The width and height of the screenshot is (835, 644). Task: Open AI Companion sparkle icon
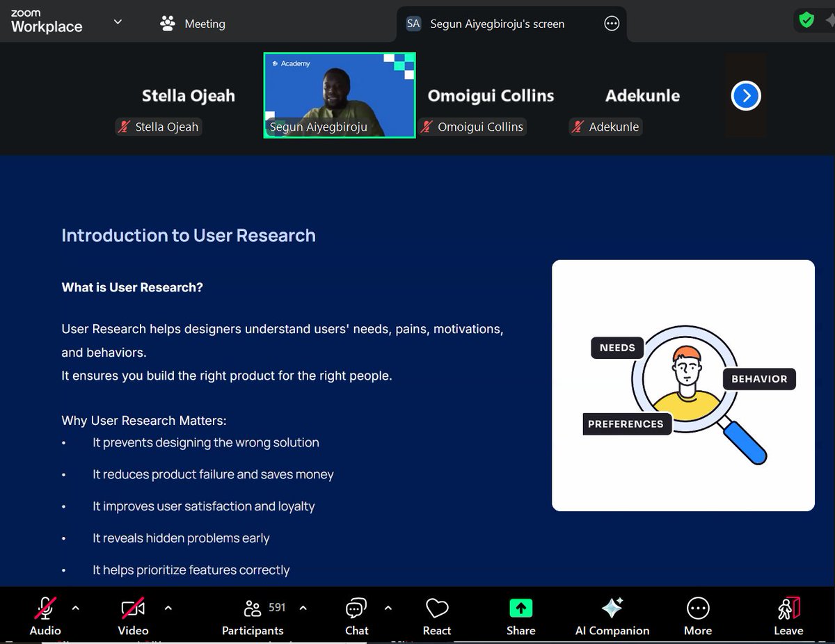[x=612, y=608]
